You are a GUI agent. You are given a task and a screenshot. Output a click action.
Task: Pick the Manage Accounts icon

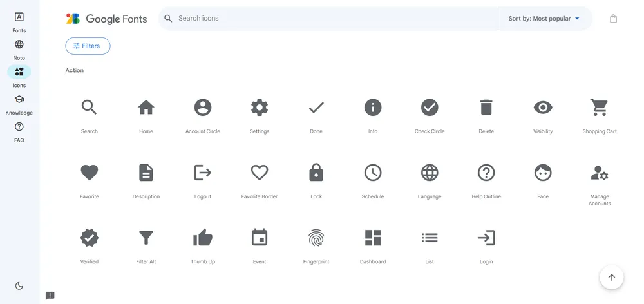[600, 173]
